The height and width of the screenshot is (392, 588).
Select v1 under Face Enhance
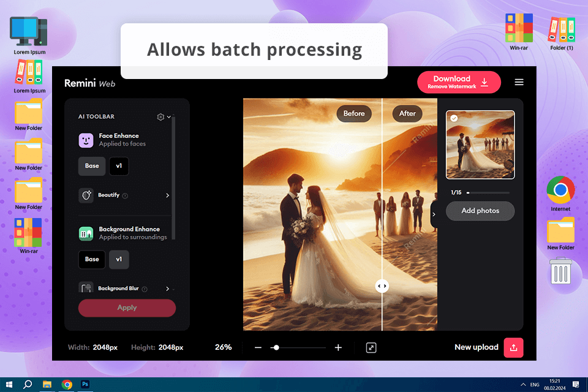coord(119,166)
